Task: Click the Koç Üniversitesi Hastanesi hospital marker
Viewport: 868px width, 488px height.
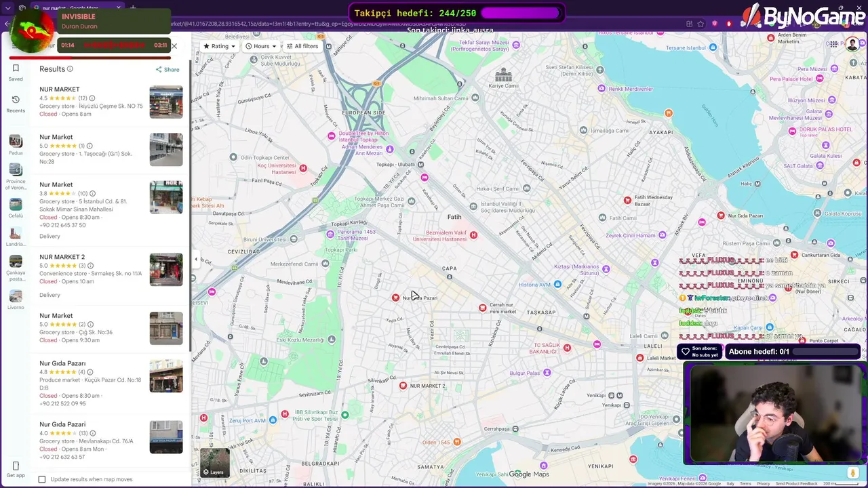Action: click(x=303, y=168)
